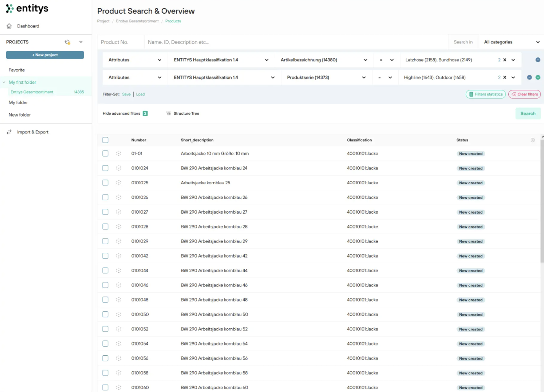Click the Project breadcrumb link

pos(103,21)
